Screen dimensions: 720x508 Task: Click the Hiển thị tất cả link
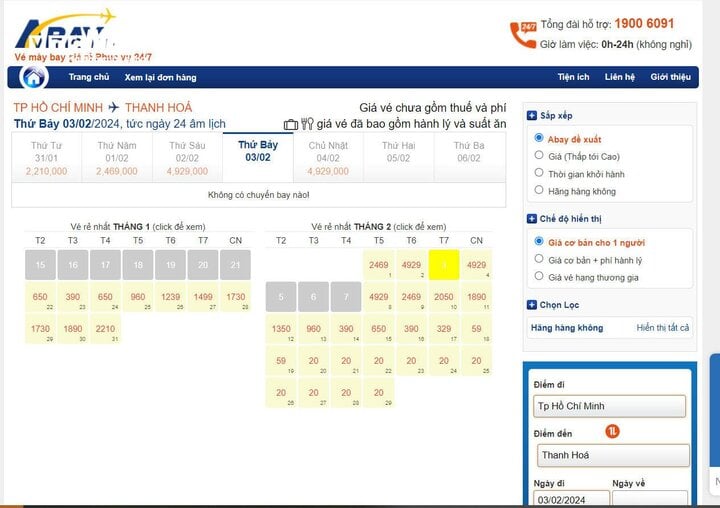click(x=662, y=328)
